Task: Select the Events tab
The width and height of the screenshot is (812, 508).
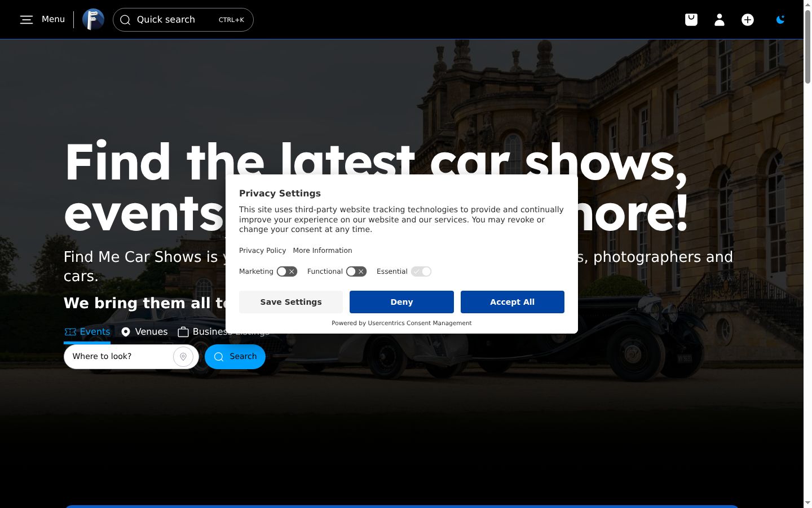Action: coord(87,332)
